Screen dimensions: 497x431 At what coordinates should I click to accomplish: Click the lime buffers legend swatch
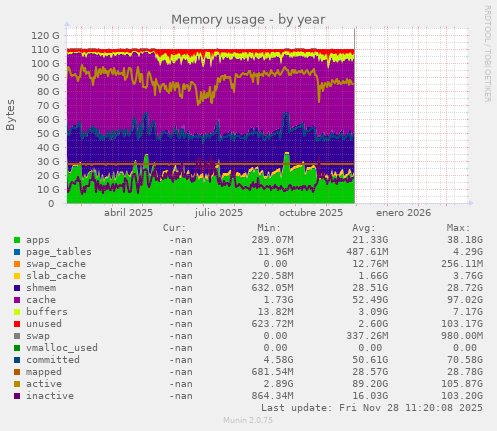pos(17,312)
